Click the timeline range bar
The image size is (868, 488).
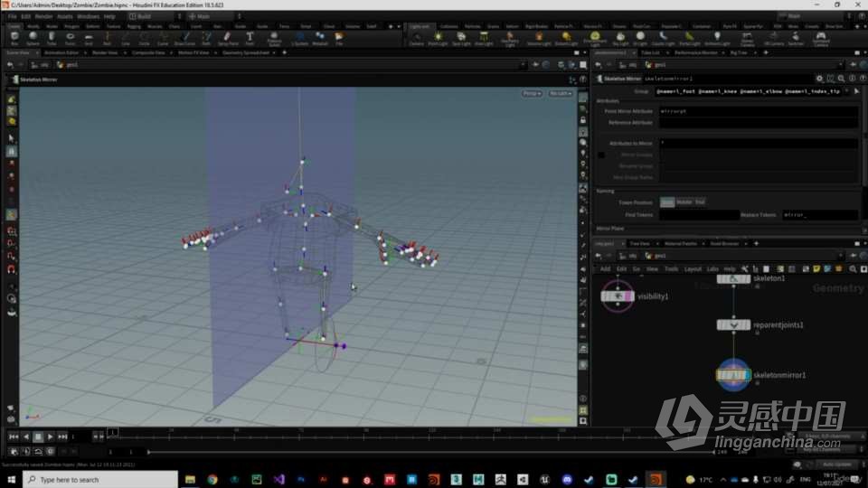431,452
